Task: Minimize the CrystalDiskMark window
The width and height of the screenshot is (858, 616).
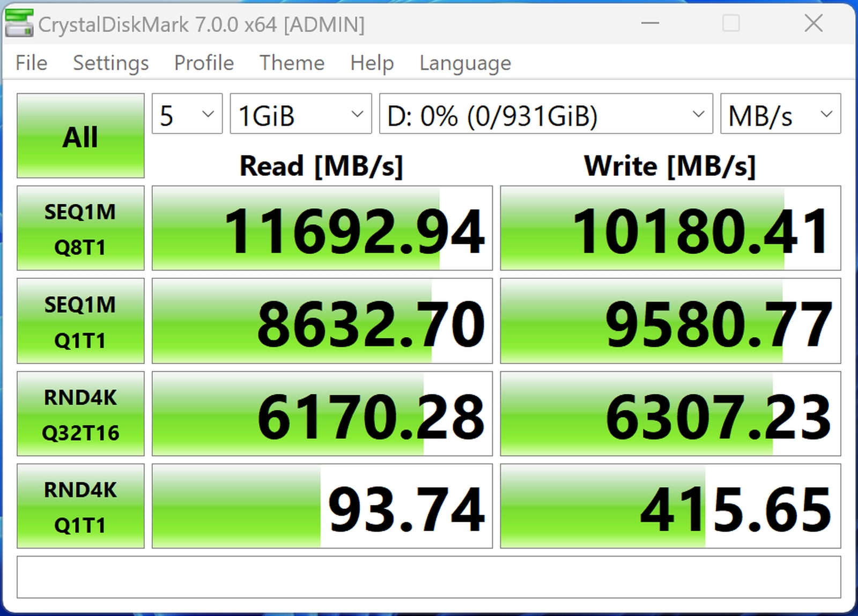Action: 650,23
